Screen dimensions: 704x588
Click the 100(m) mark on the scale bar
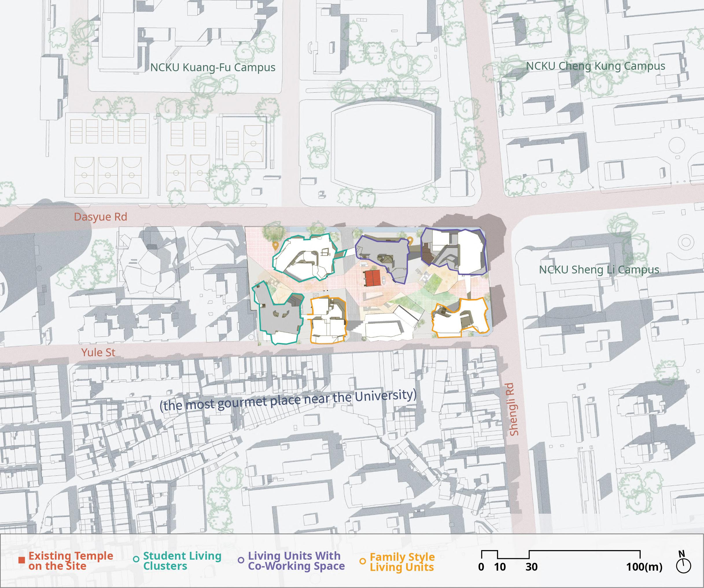tap(644, 567)
